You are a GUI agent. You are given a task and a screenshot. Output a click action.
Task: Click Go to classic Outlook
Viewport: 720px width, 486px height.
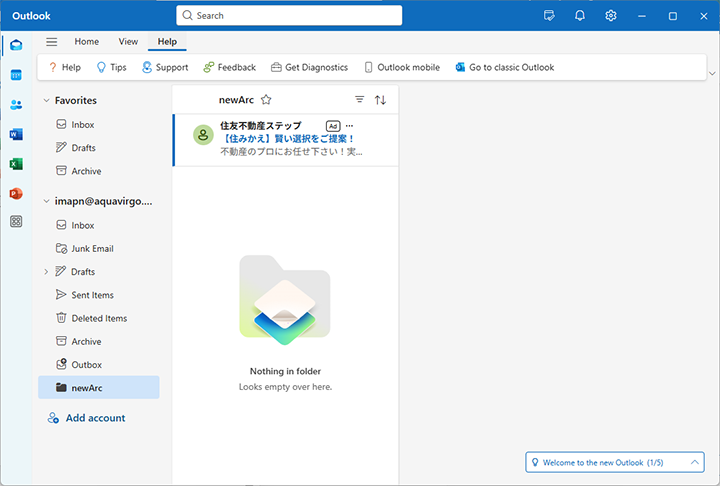pyautogui.click(x=505, y=68)
